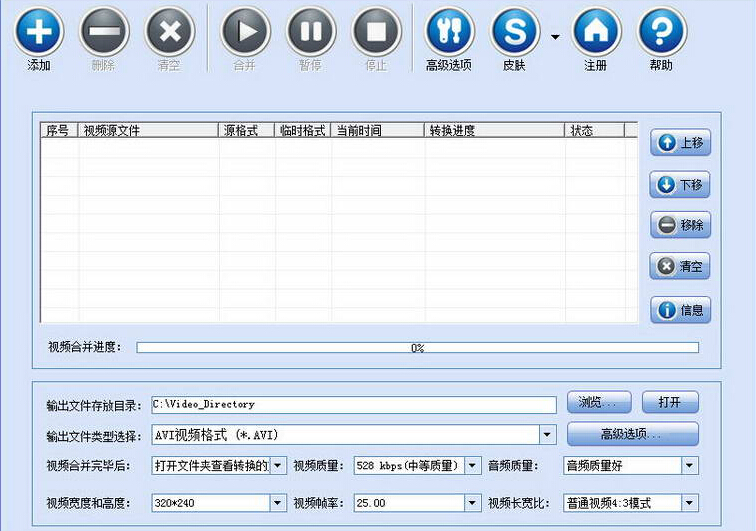Clear list with side 清空 button

[680, 266]
